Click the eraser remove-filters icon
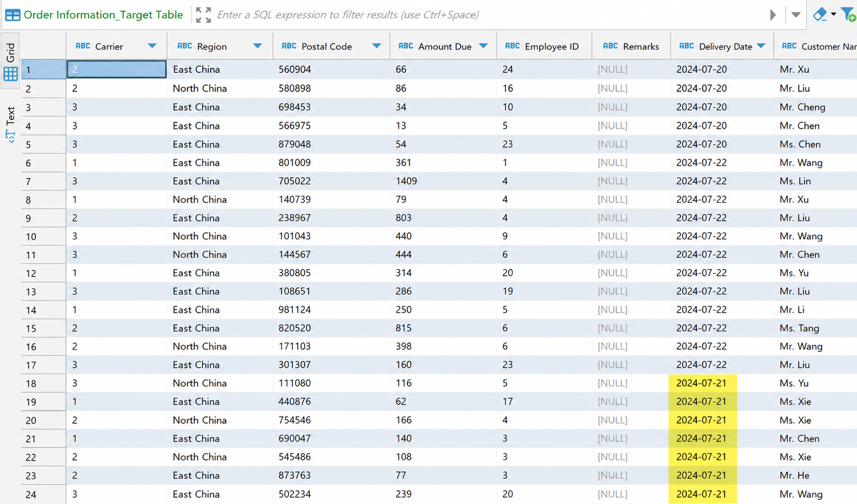Image resolution: width=857 pixels, height=504 pixels. coord(820,14)
